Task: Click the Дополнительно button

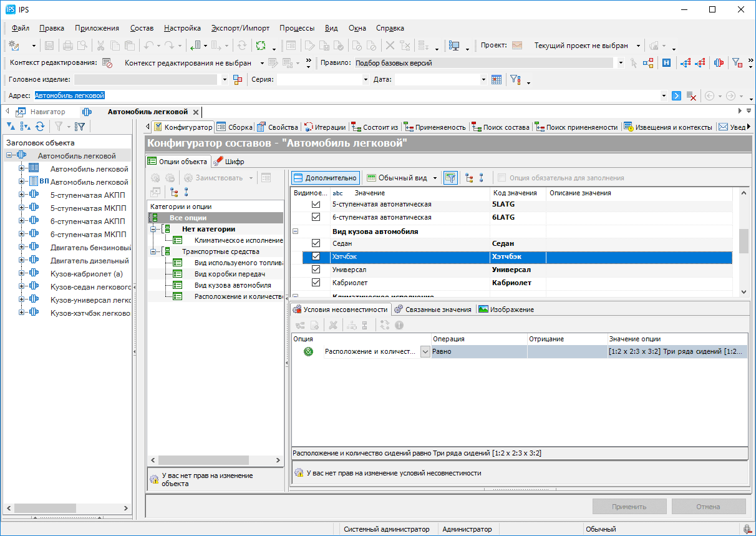Action: 325,178
